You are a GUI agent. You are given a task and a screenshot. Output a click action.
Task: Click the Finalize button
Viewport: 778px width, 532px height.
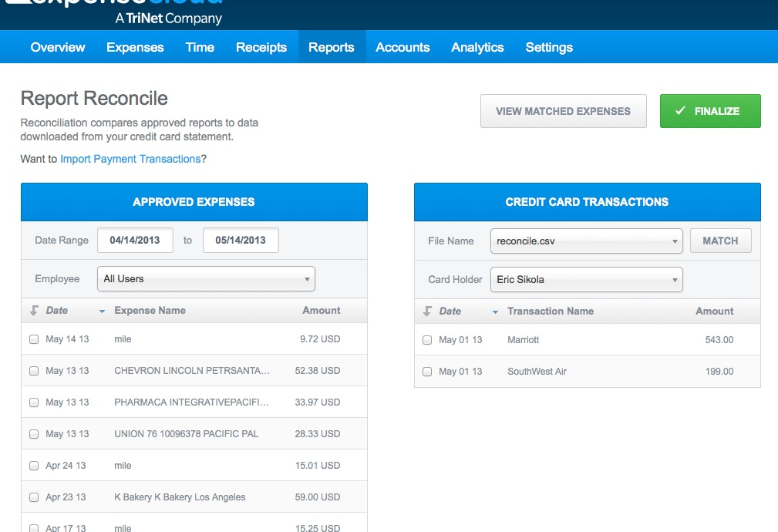coord(709,110)
